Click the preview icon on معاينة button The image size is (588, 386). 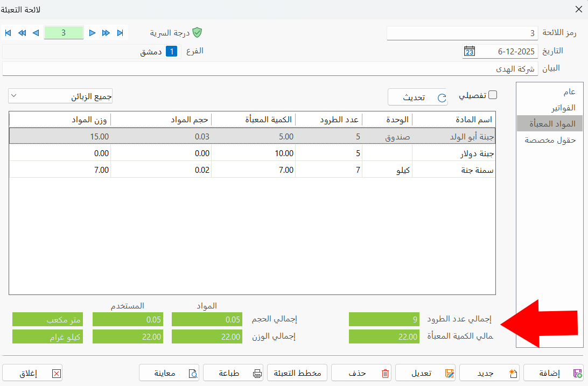click(192, 373)
